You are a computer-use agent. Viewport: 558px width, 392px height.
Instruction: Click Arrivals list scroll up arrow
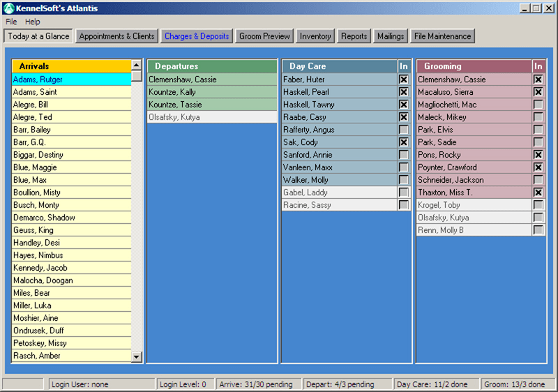tap(137, 65)
